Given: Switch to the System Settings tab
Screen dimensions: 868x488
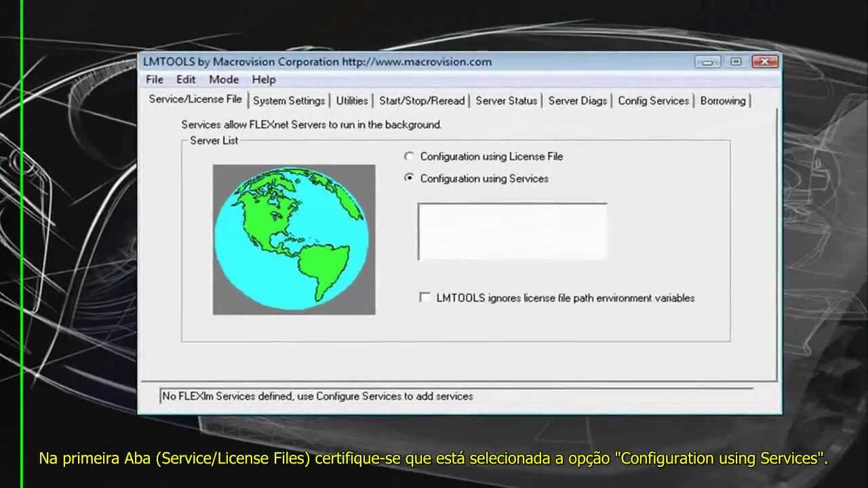Looking at the screenshot, I should click(289, 100).
